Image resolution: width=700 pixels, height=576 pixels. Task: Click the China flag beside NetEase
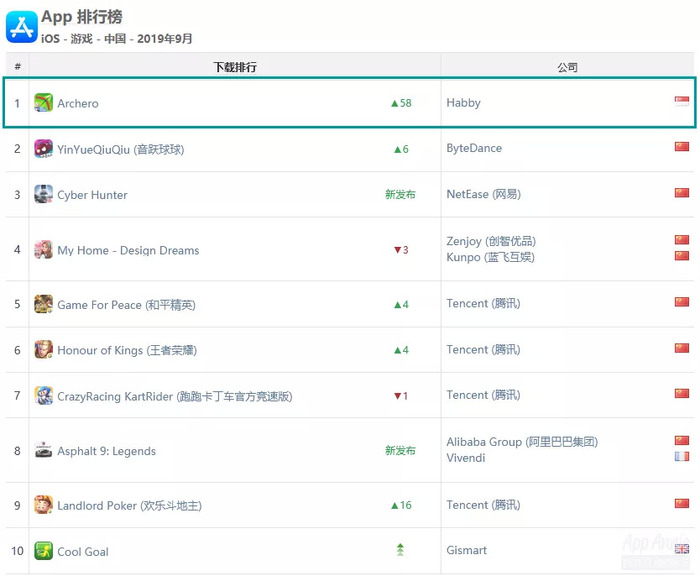pos(682,192)
